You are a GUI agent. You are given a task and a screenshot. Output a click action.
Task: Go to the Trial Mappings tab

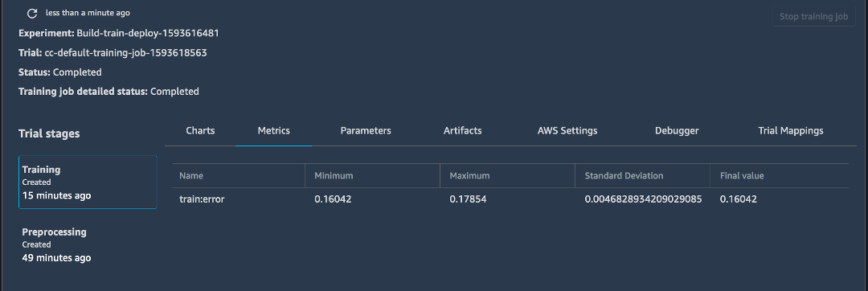click(791, 130)
